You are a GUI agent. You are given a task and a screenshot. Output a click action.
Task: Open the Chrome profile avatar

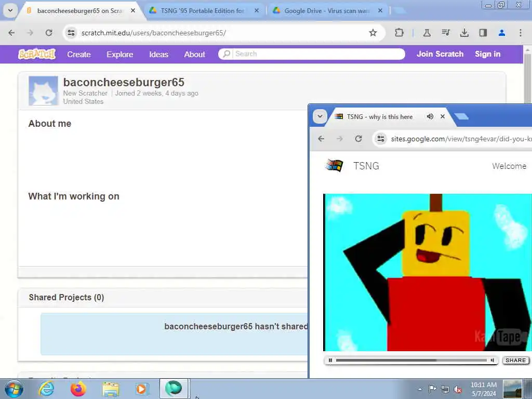coord(502,33)
